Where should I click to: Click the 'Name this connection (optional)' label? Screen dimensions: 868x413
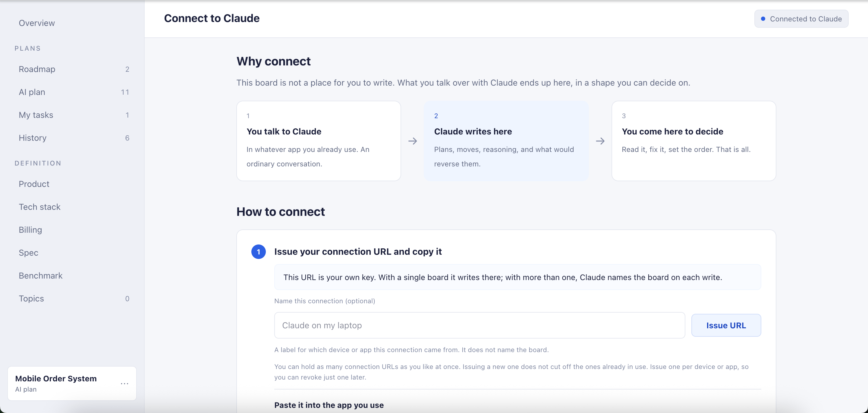tap(325, 301)
